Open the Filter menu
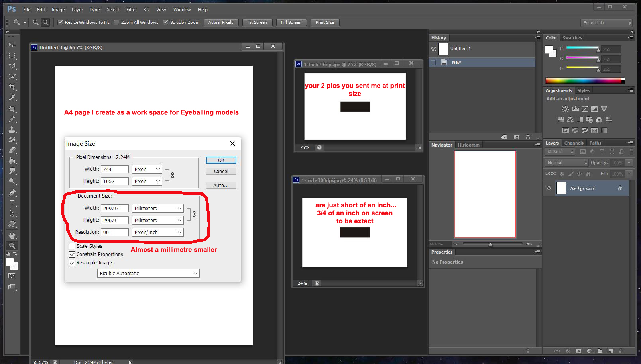 click(x=132, y=10)
